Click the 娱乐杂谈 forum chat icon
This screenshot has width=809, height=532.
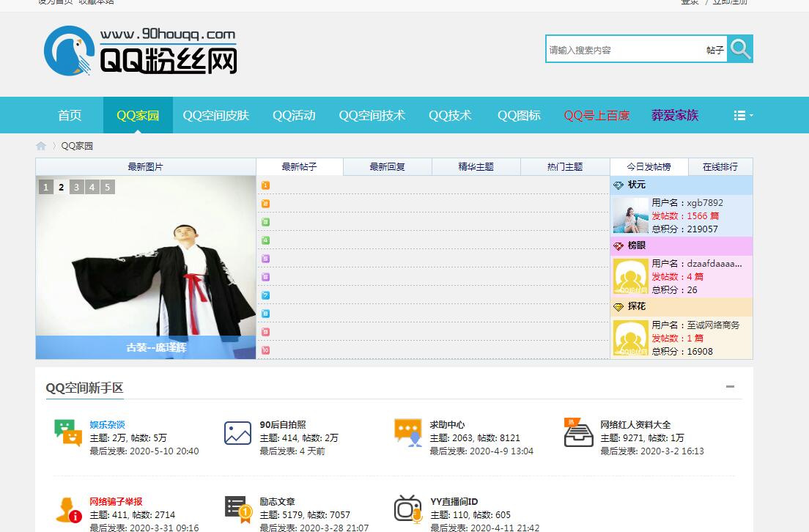click(68, 432)
